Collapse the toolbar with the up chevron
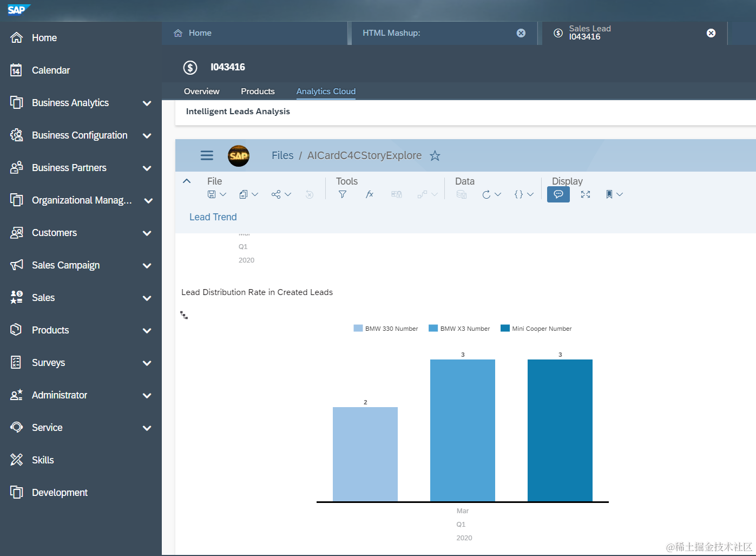 187,181
